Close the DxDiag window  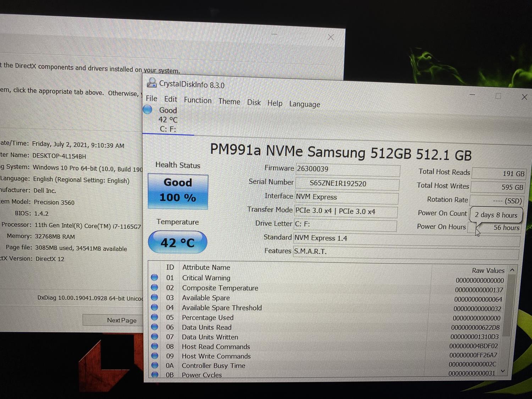(x=331, y=37)
